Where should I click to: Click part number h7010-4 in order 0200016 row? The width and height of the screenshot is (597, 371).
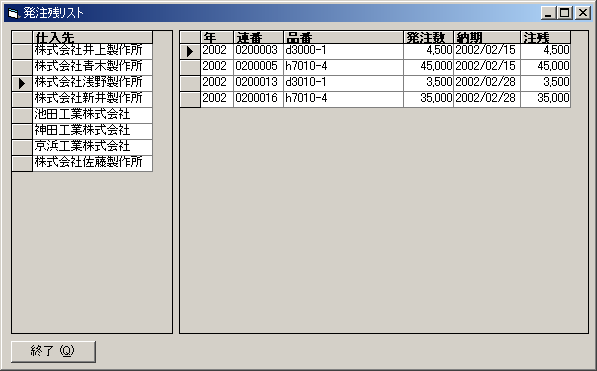tap(343, 99)
